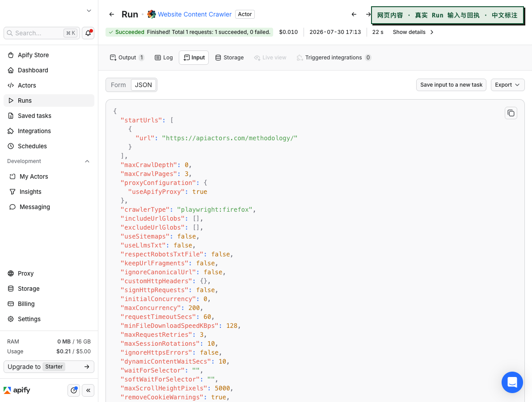Go back using arrow left of Run
Viewport: 532px width, 402px height.
point(112,14)
